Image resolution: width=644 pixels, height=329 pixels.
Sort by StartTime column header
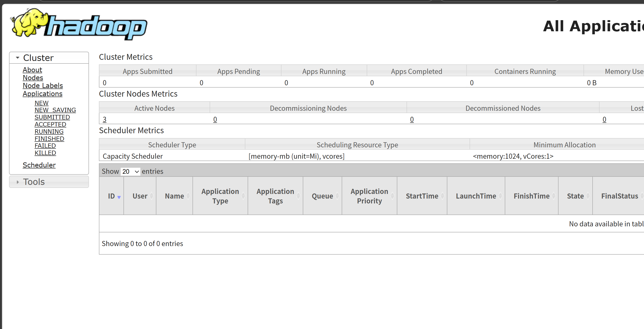coord(422,196)
